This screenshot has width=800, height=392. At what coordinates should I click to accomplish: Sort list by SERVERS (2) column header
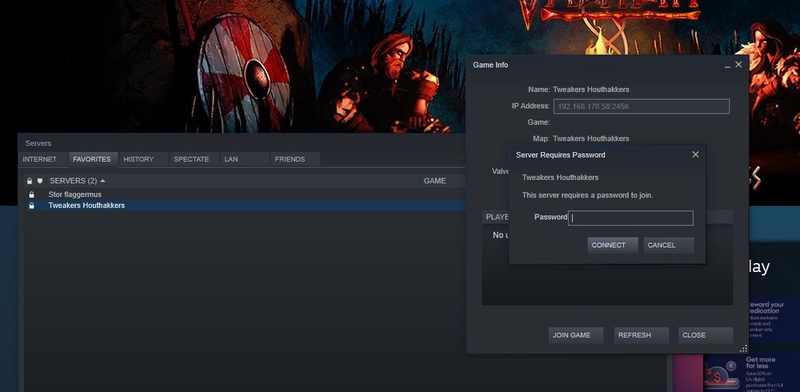coord(78,181)
